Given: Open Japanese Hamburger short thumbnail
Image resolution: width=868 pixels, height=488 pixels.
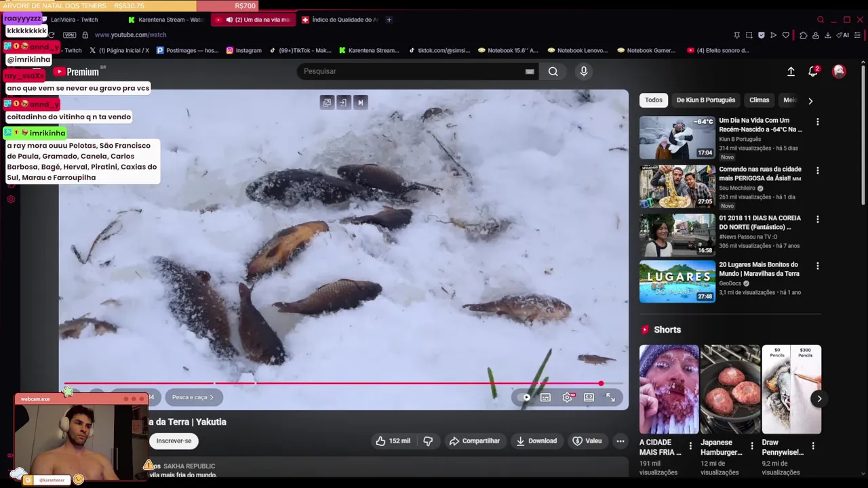Looking at the screenshot, I should pyautogui.click(x=730, y=389).
